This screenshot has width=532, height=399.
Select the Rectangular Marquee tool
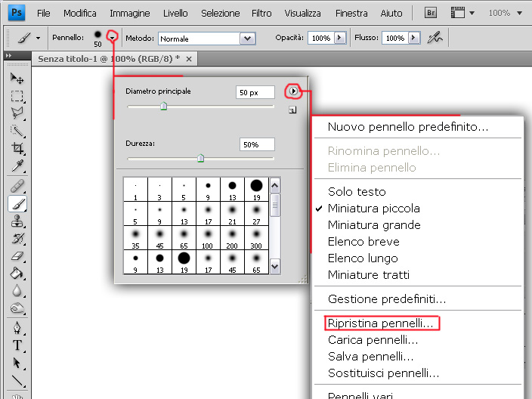pyautogui.click(x=17, y=96)
